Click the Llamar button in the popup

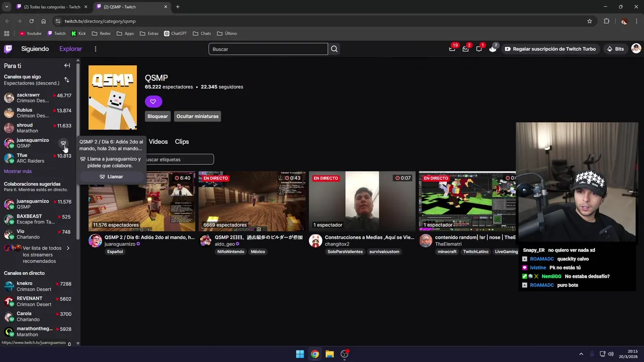(x=111, y=176)
